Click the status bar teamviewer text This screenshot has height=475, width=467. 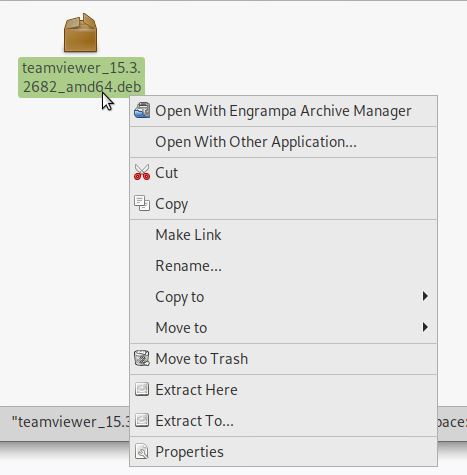(71, 422)
